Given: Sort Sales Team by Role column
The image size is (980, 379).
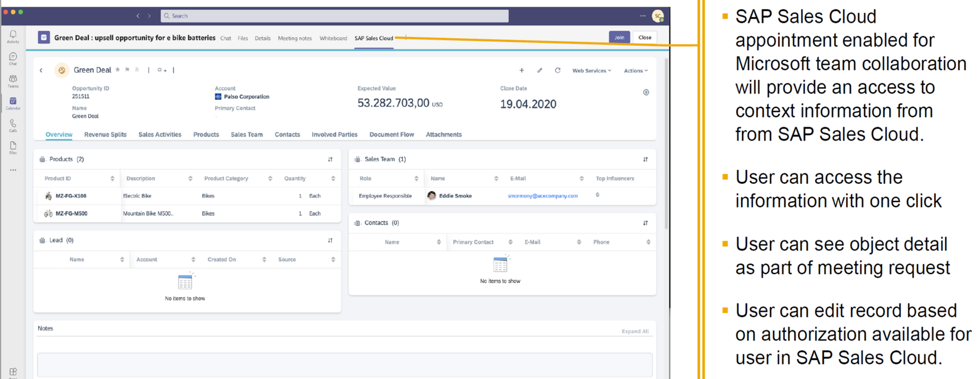Looking at the screenshot, I should click(416, 179).
